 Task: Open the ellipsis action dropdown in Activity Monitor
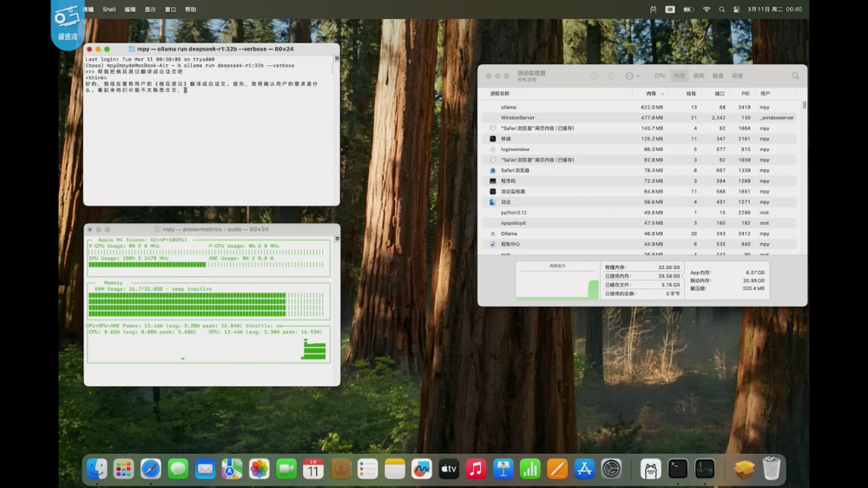point(631,76)
